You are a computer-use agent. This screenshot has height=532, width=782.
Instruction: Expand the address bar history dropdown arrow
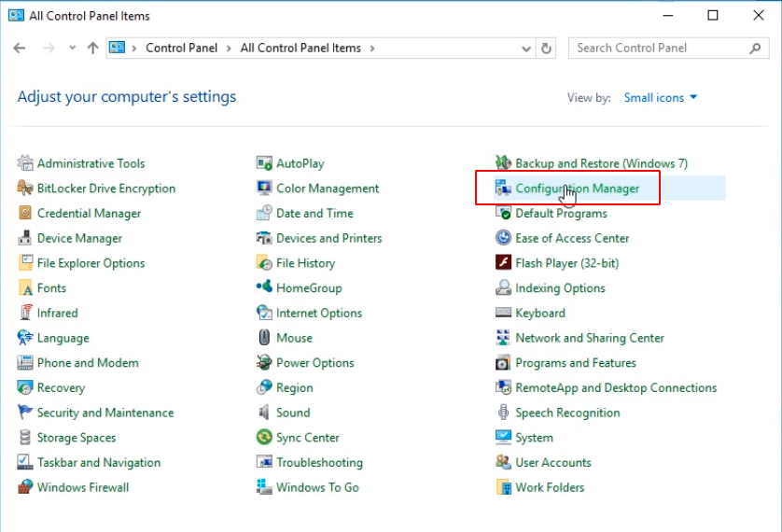pos(526,49)
